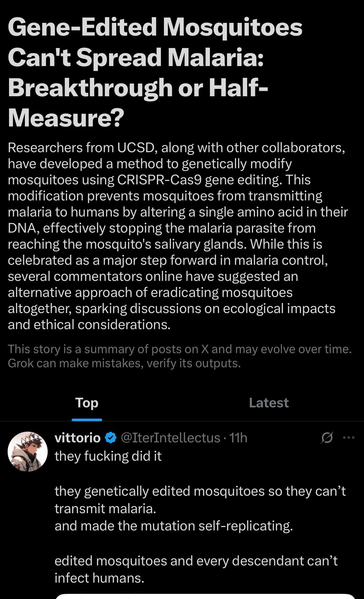Tap "This story is a summary" notice line
The width and height of the screenshot is (364, 599).
[x=180, y=349]
